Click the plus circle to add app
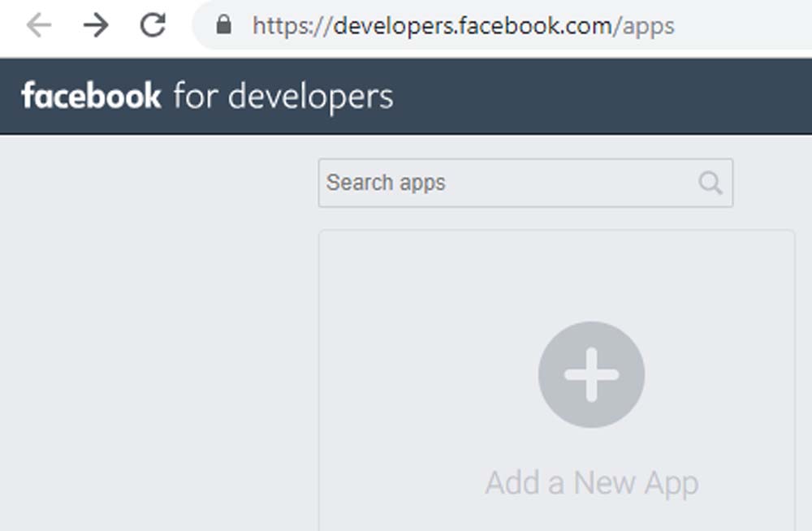812x531 pixels. [591, 374]
